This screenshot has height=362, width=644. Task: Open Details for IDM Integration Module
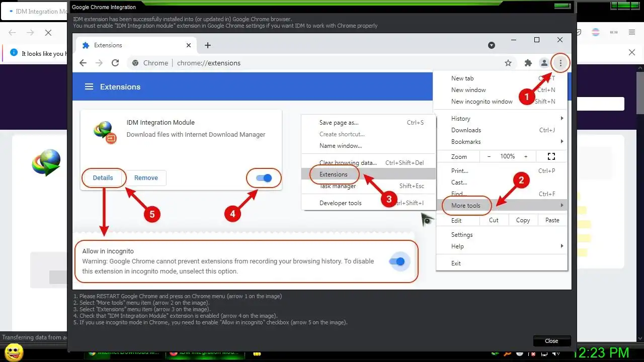point(103,177)
